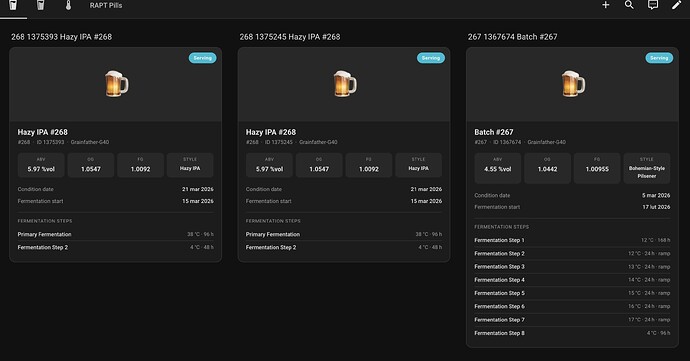This screenshot has width=690, height=361.
Task: Select Fermentation Step 7 row
Action: tap(572, 320)
